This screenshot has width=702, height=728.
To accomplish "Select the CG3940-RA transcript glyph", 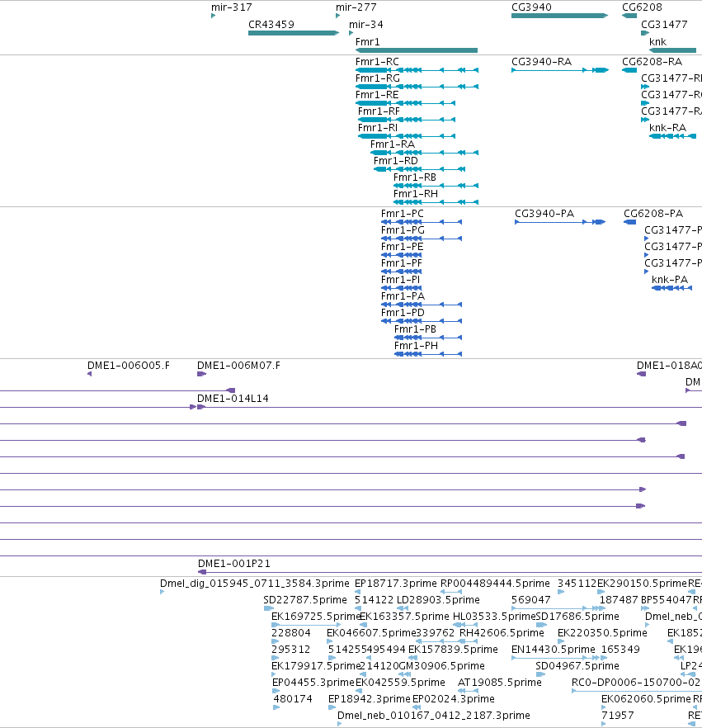I will (560, 70).
